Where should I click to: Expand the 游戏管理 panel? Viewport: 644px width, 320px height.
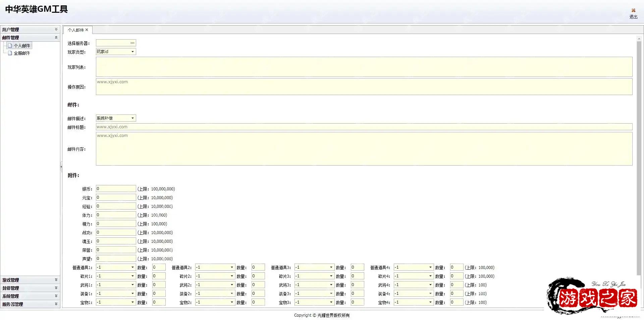56,280
